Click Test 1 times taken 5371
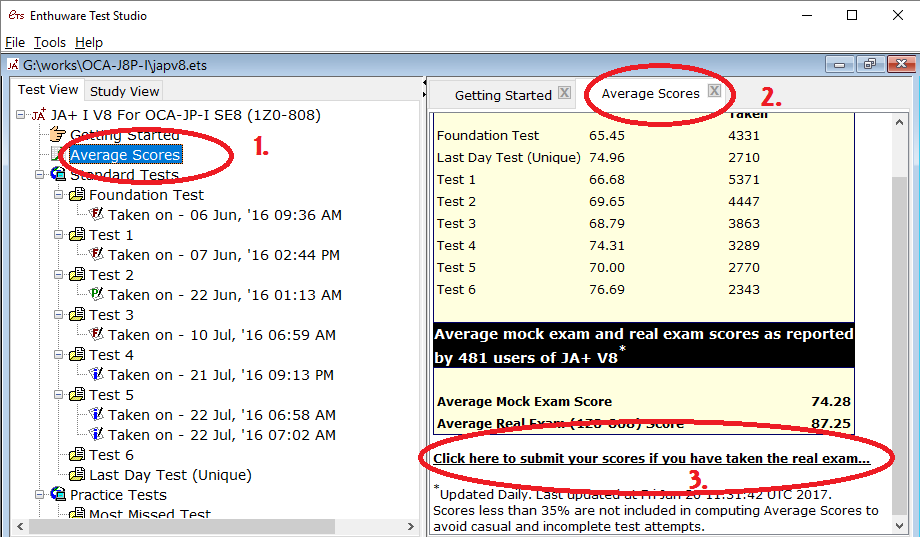The width and height of the screenshot is (920, 537). pyautogui.click(x=744, y=180)
